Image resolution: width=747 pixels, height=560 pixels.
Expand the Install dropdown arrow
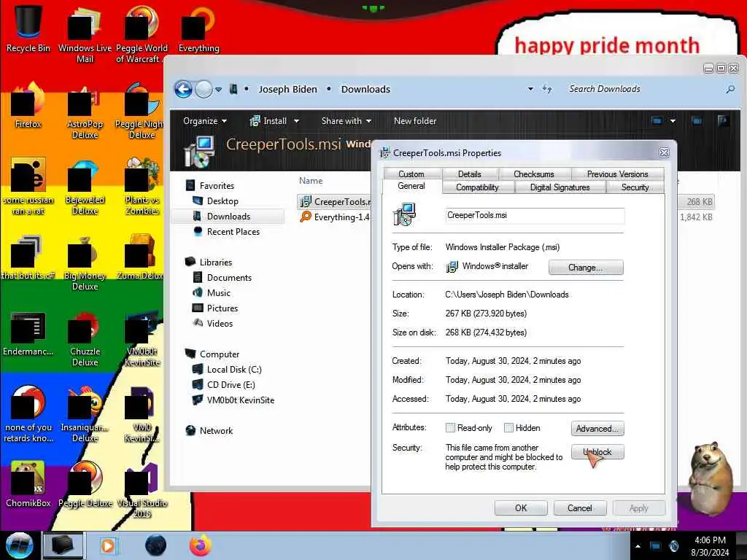296,122
